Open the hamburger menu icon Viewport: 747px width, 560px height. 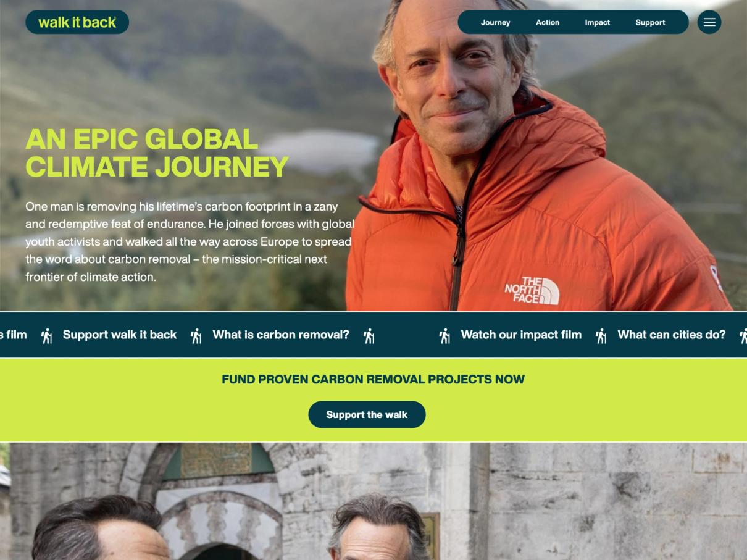click(709, 22)
